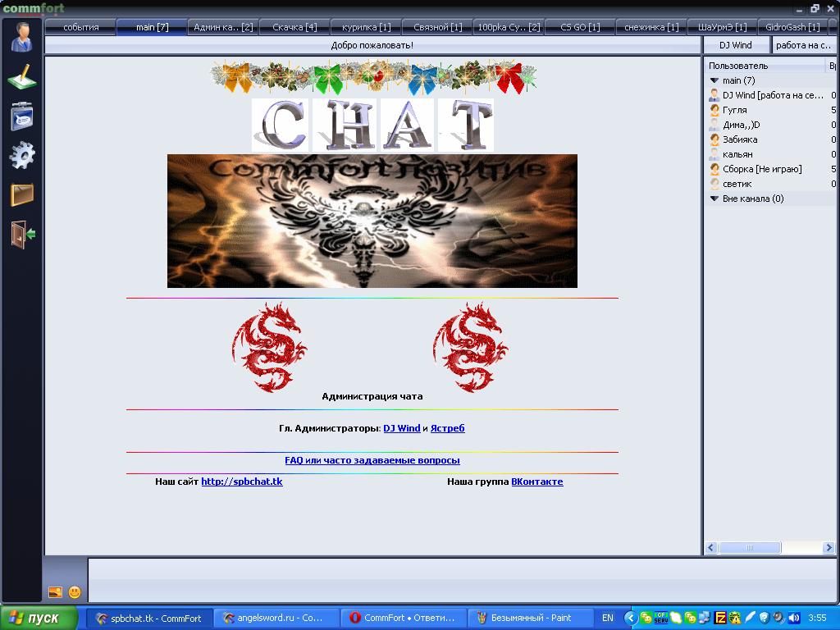Image resolution: width=840 pixels, height=630 pixels.
Task: Open the 'Скачка [4]' channel tab
Action: (294, 27)
